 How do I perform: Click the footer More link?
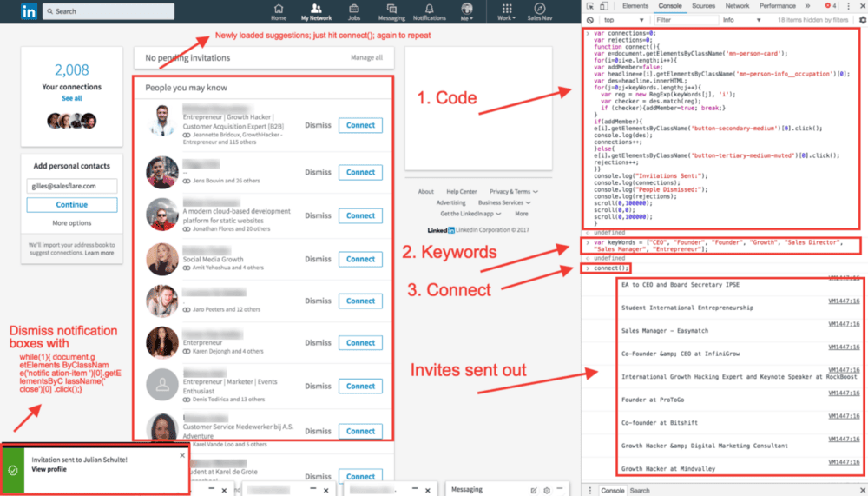522,214
